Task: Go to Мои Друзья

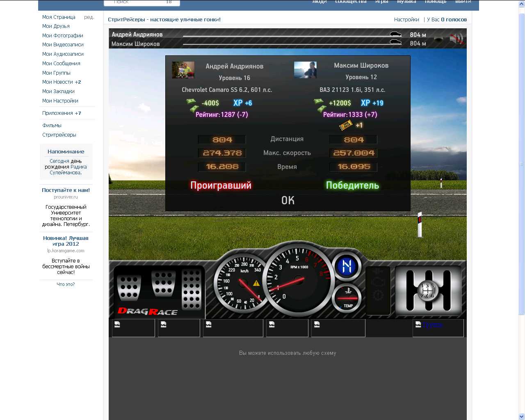Action: tap(56, 26)
